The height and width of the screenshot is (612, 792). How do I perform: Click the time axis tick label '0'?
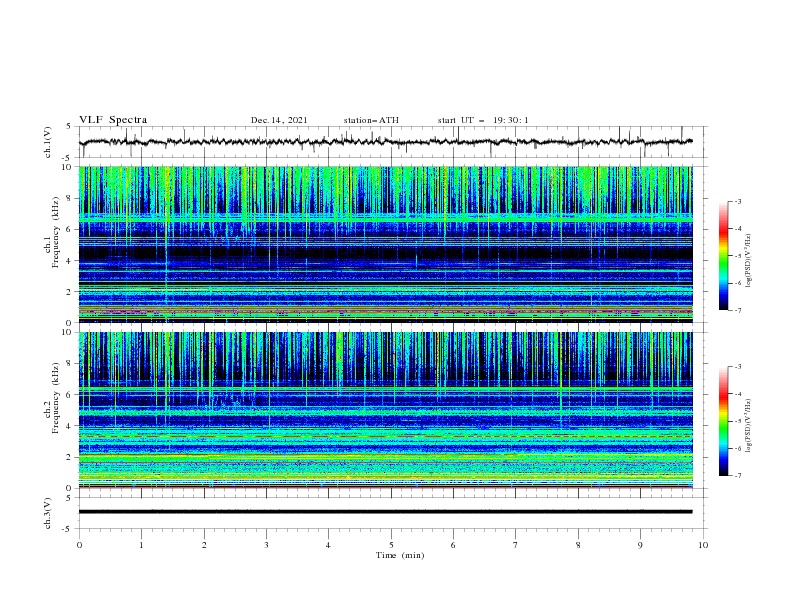[79, 545]
